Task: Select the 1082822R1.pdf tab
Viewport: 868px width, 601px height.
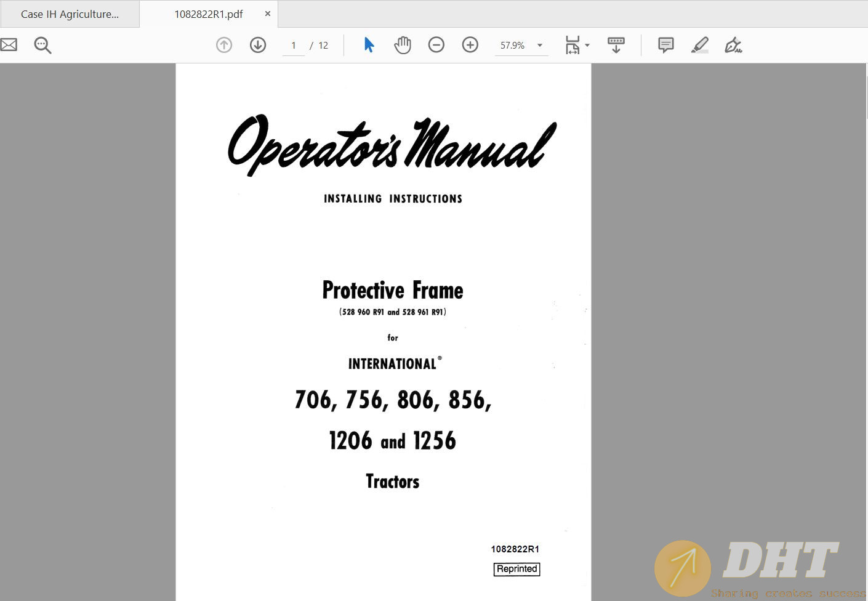Action: pyautogui.click(x=208, y=14)
